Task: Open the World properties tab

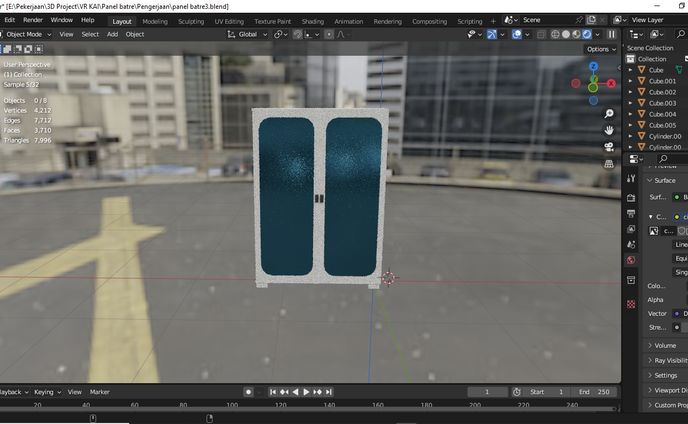Action: coord(631,260)
